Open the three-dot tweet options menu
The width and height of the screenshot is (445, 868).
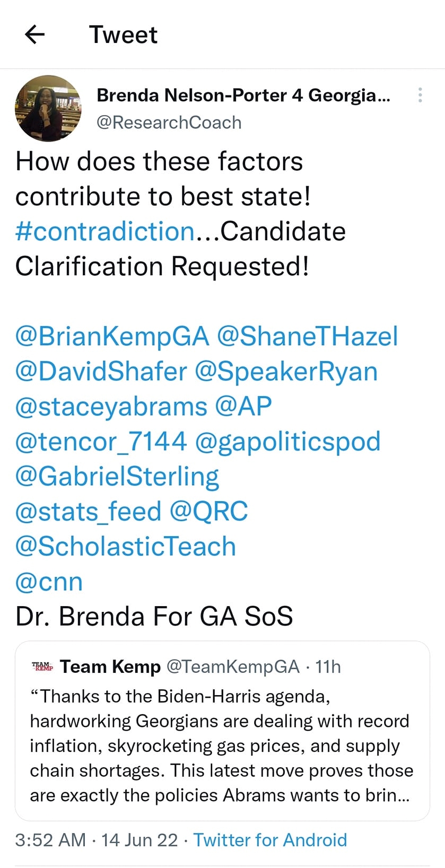(420, 95)
